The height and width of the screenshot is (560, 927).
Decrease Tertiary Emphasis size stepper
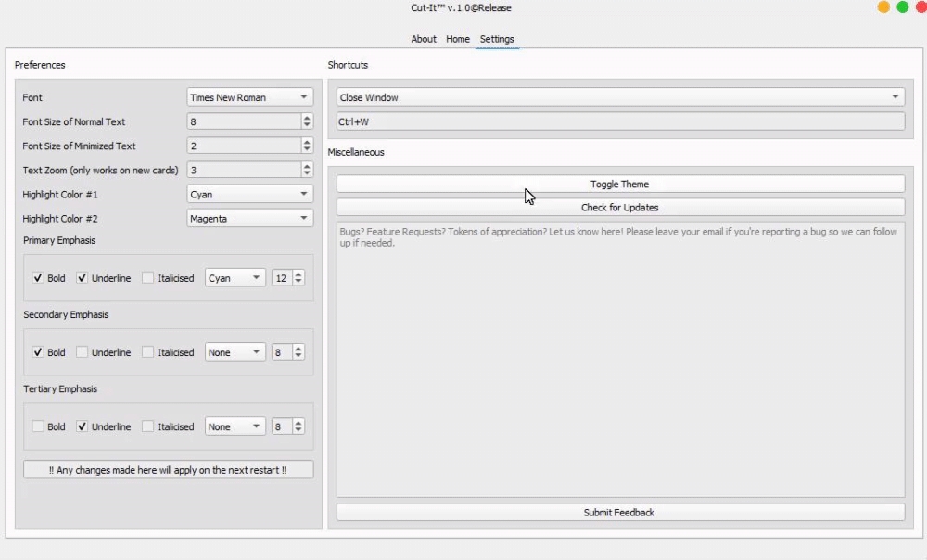(x=298, y=430)
